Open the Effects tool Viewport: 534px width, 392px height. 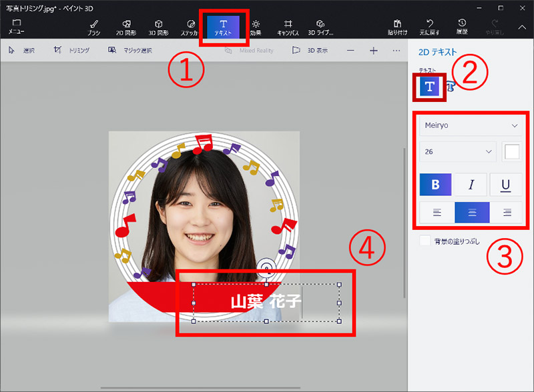[256, 26]
